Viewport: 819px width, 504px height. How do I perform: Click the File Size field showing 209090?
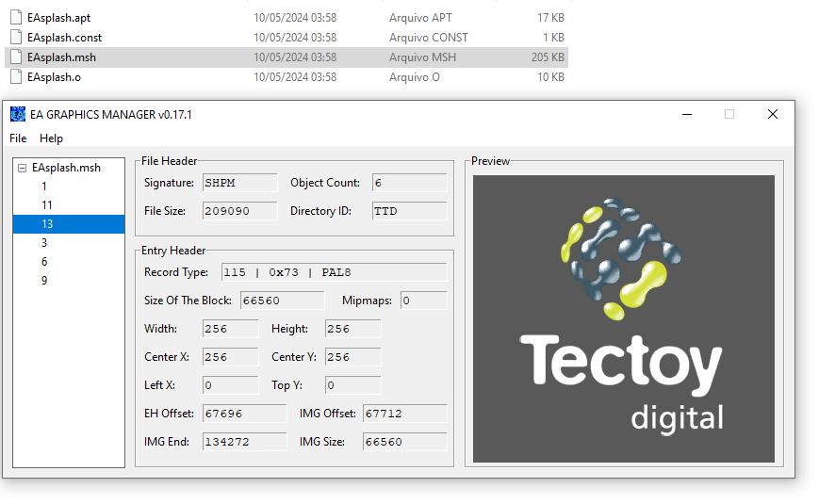[x=239, y=211]
